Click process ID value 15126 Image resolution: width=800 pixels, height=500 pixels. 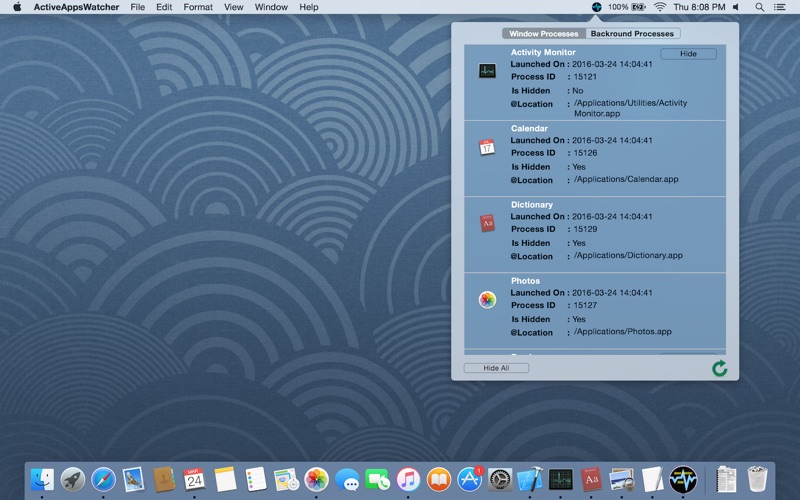click(585, 153)
